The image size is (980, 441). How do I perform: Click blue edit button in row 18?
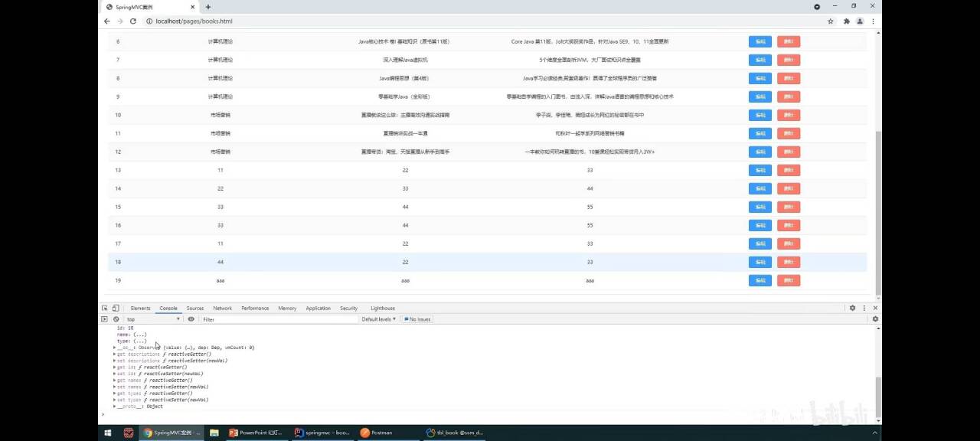click(760, 262)
